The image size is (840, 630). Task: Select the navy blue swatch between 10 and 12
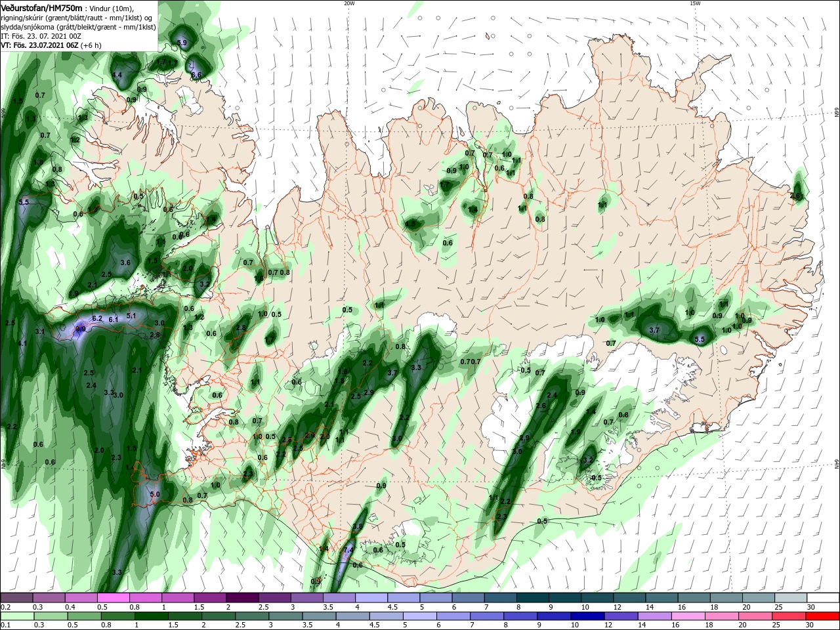(586, 616)
